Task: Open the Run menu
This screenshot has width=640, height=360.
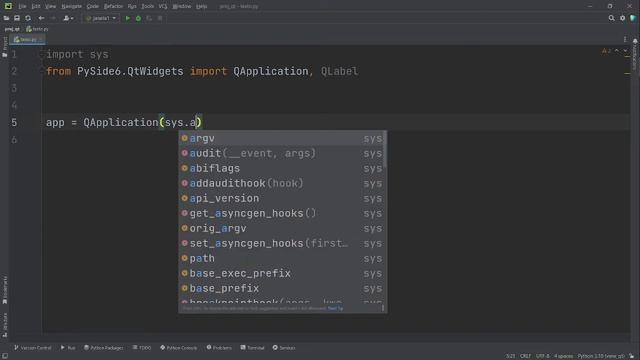Action: coord(132,7)
